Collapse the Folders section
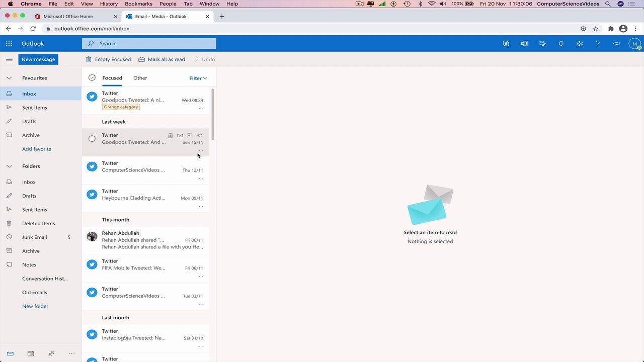644x362 pixels. click(9, 166)
